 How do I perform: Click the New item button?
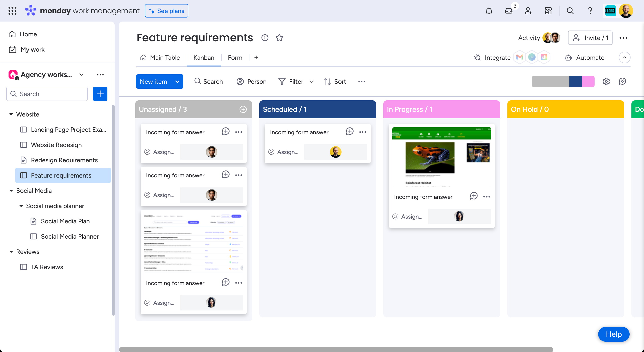[x=153, y=81]
